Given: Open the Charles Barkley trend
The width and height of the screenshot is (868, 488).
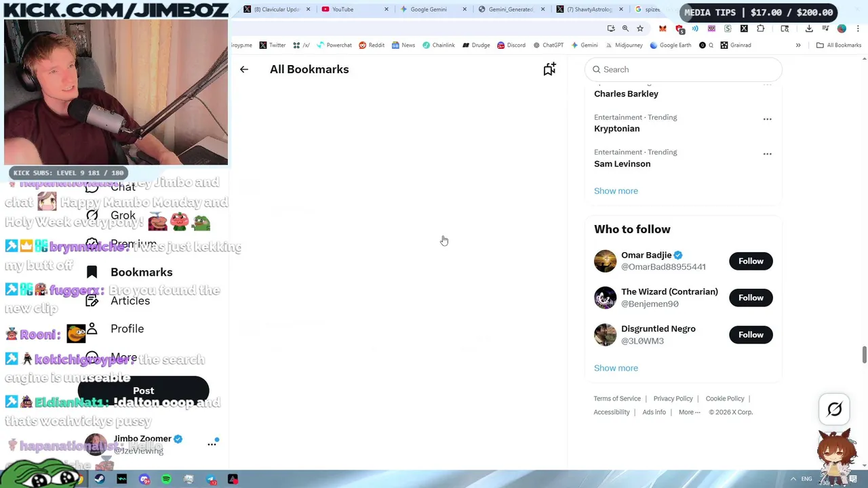Looking at the screenshot, I should click(626, 94).
